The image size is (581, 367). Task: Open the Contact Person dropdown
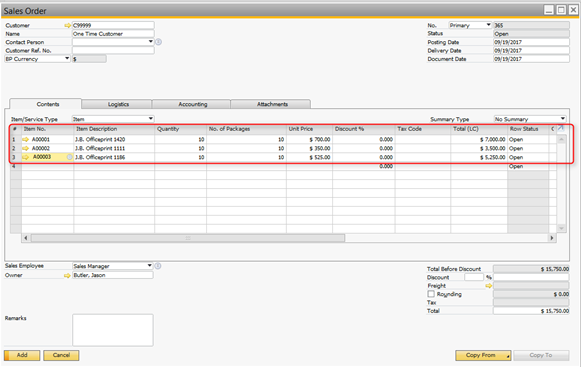coord(150,42)
